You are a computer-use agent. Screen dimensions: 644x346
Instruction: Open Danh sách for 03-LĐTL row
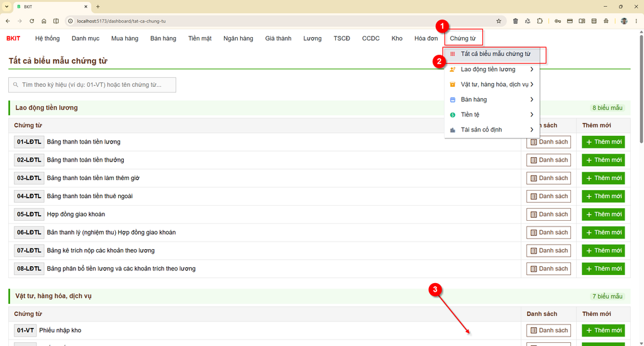(x=548, y=178)
